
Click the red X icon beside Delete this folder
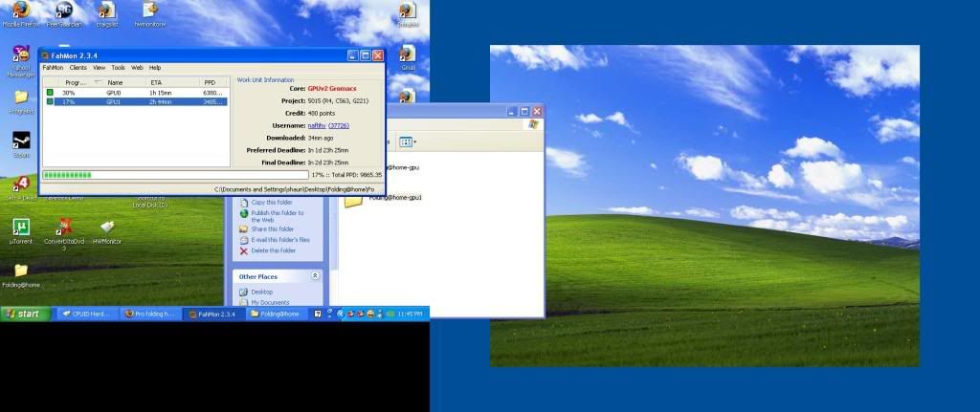pos(244,251)
